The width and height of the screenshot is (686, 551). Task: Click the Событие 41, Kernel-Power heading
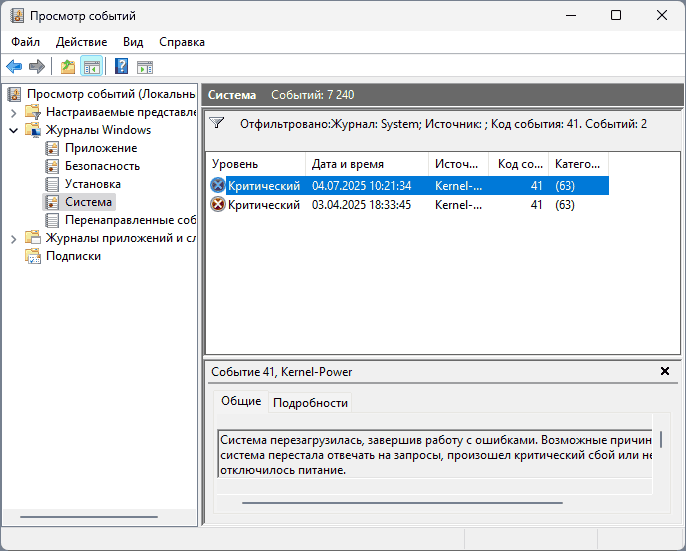pos(281,372)
